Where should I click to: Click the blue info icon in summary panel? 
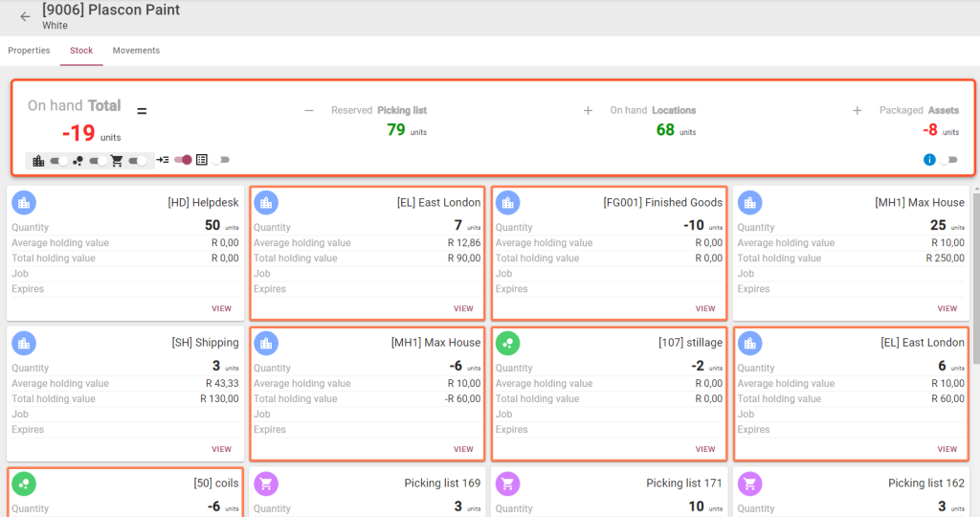tap(929, 160)
